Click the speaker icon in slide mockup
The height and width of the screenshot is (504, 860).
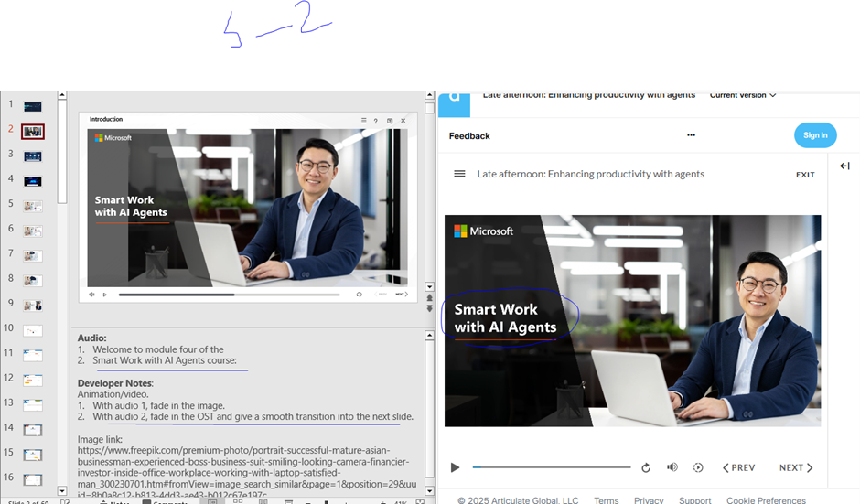click(92, 295)
